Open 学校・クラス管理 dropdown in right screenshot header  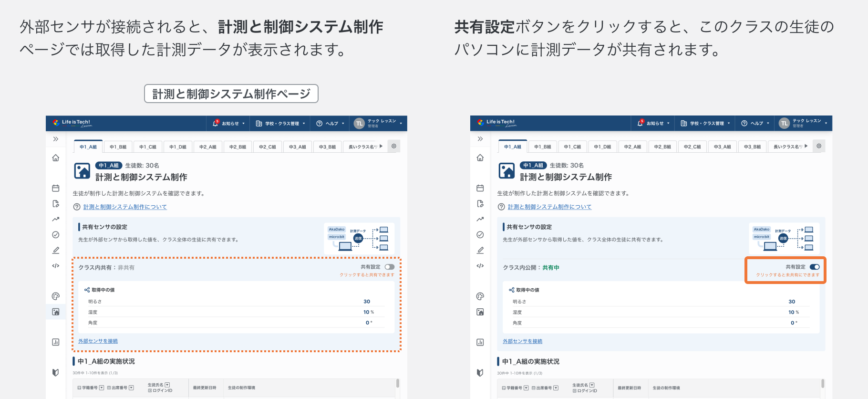coord(705,124)
